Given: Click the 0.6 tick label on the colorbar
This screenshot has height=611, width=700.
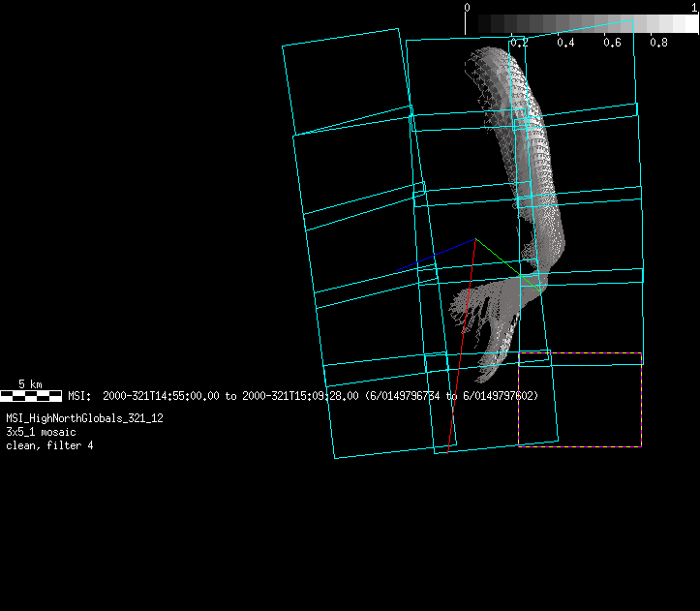Looking at the screenshot, I should pyautogui.click(x=612, y=43).
